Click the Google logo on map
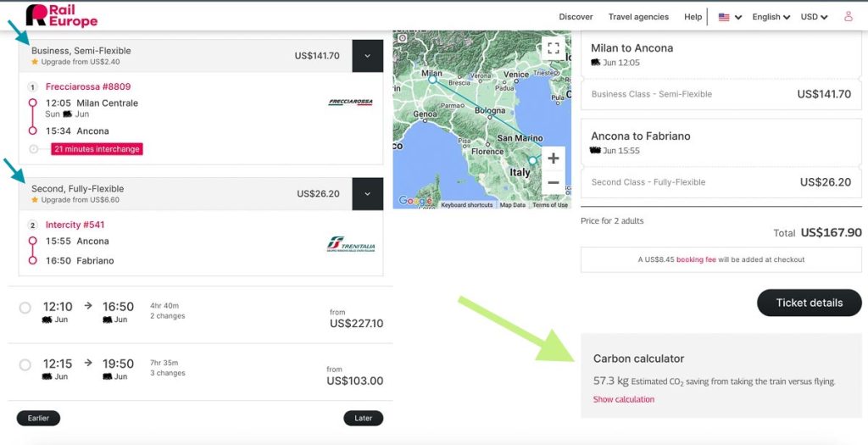868x445 pixels. pos(415,201)
